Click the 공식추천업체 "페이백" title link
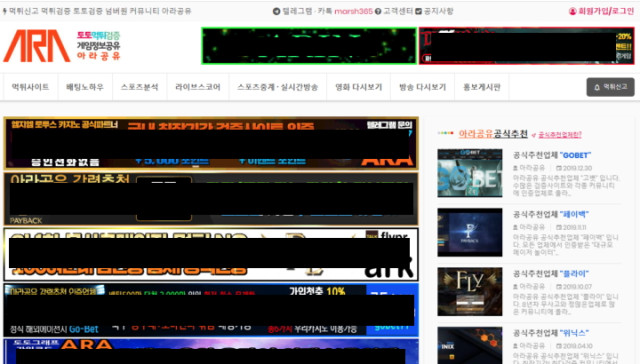640x364 pixels. click(x=551, y=215)
